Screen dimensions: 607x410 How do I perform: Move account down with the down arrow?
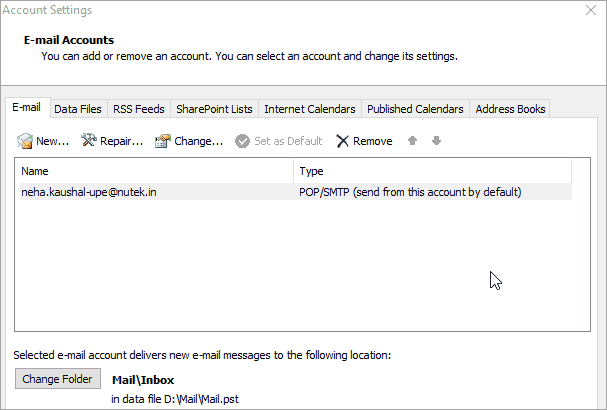436,141
